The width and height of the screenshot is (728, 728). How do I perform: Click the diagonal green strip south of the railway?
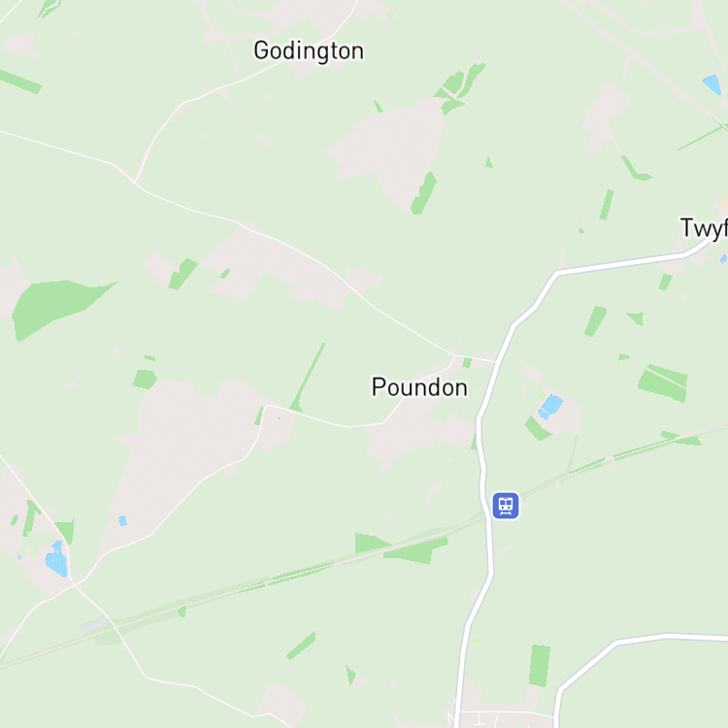tap(301, 645)
